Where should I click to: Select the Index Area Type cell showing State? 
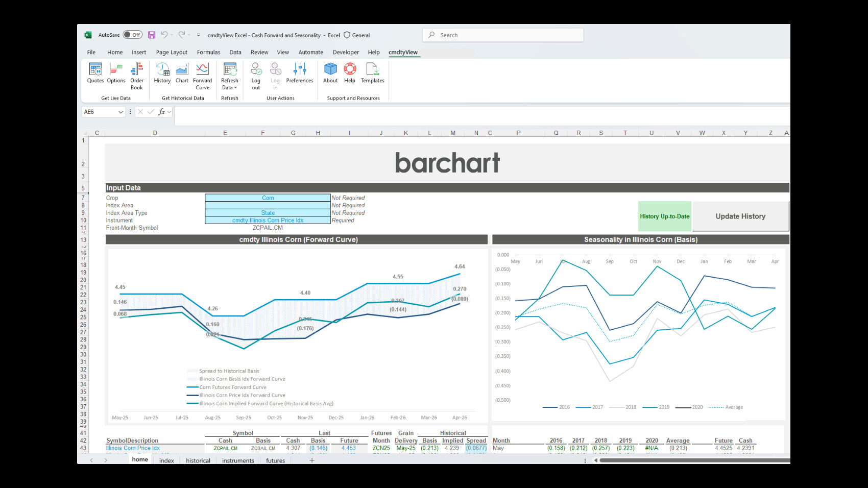pos(268,213)
